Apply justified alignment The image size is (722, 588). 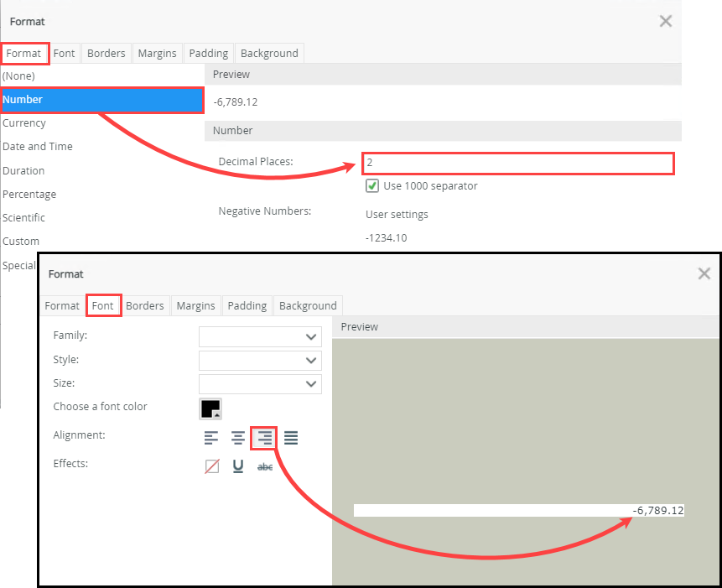[x=291, y=437]
